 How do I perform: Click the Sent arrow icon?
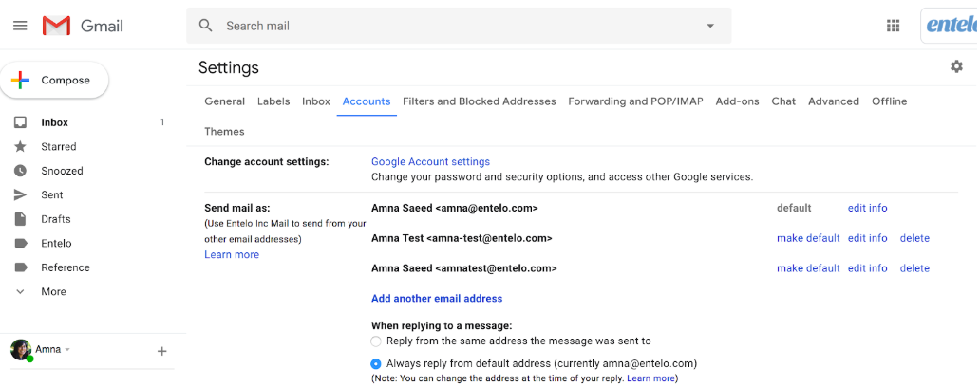(x=20, y=194)
